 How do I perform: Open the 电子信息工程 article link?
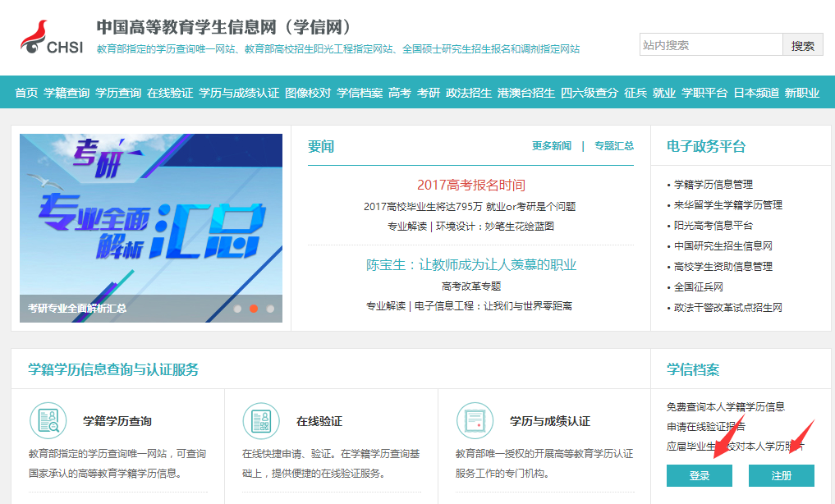tap(493, 306)
